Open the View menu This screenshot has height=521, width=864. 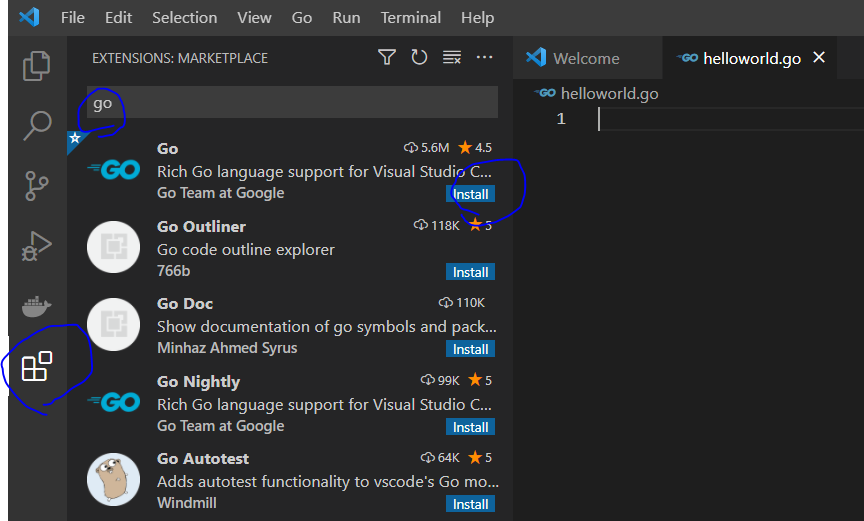254,18
